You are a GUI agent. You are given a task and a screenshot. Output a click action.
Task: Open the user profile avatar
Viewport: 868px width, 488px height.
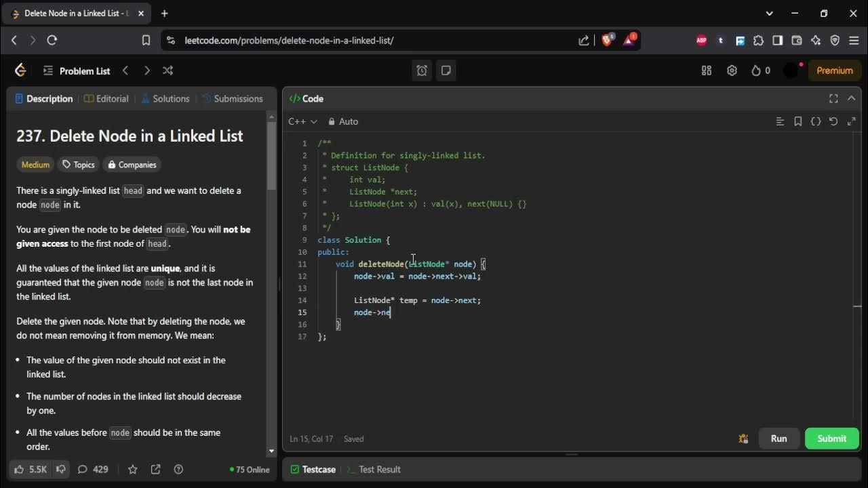[791, 70]
